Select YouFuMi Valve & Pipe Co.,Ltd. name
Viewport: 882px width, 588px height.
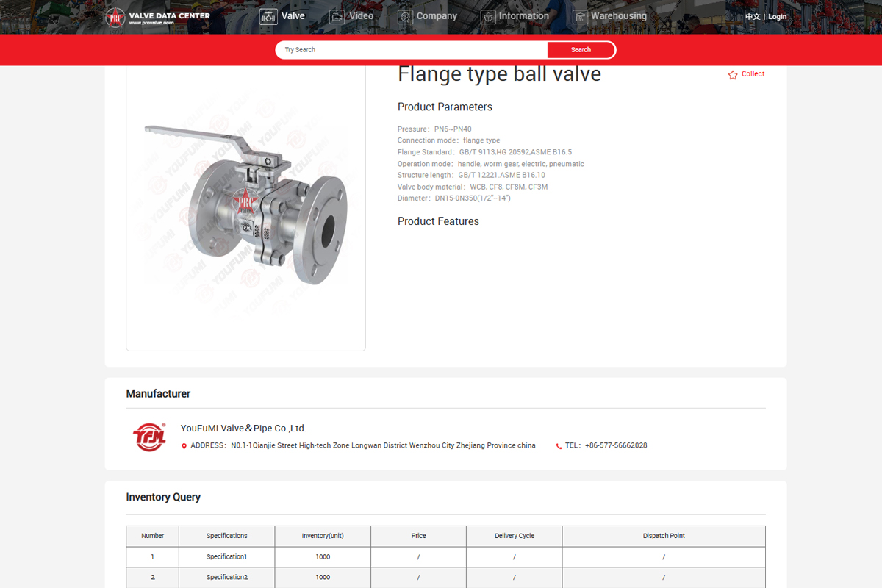click(243, 429)
